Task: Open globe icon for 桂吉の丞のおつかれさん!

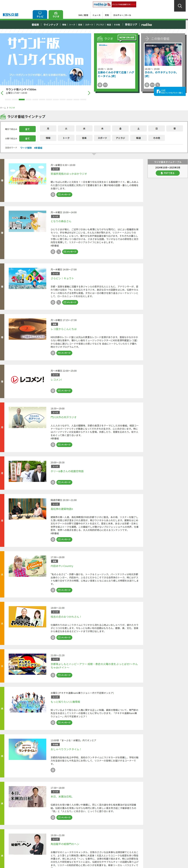Action: pyautogui.click(x=53, y=638)
